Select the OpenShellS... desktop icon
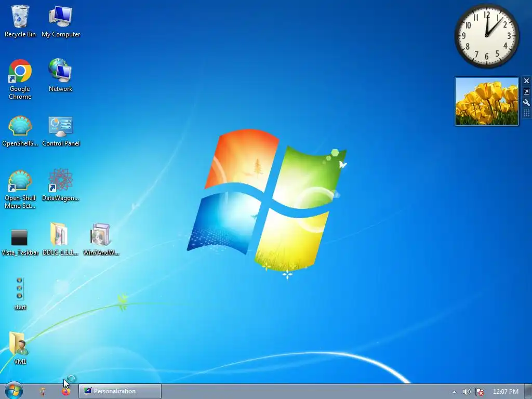Viewport: 532px width, 399px height. point(20,131)
